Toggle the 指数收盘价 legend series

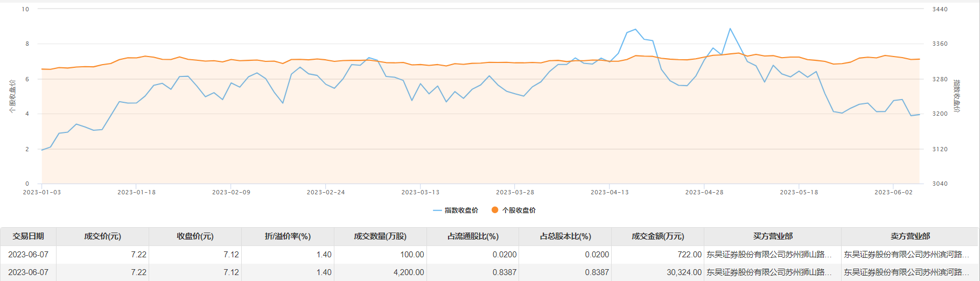(456, 210)
